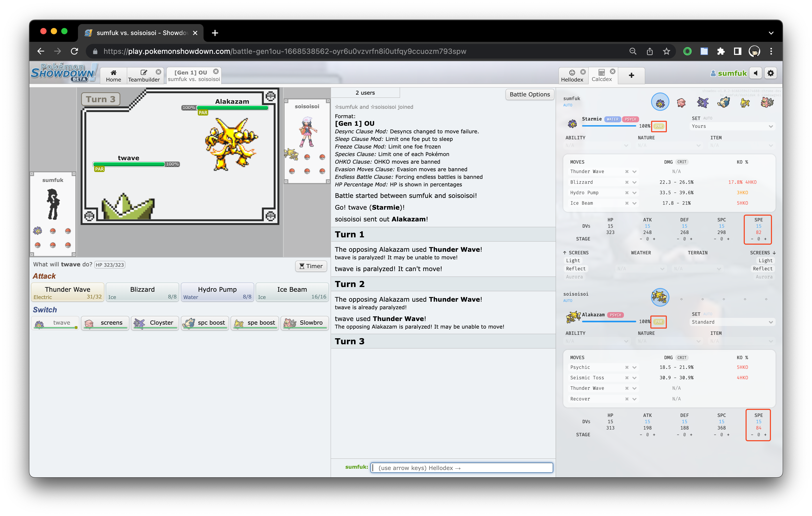
Task: Toggle Reflect on opponent's side
Action: coord(763,269)
